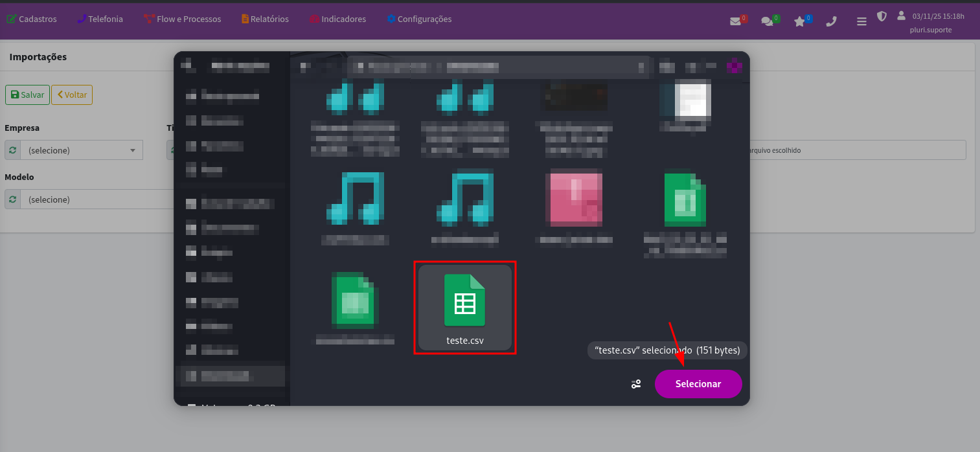This screenshot has width=980, height=452.
Task: Open the Cadastros menu
Action: pyautogui.click(x=32, y=19)
